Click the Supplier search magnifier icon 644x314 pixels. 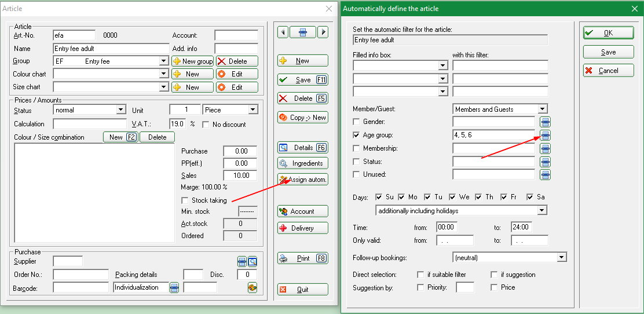(x=253, y=261)
